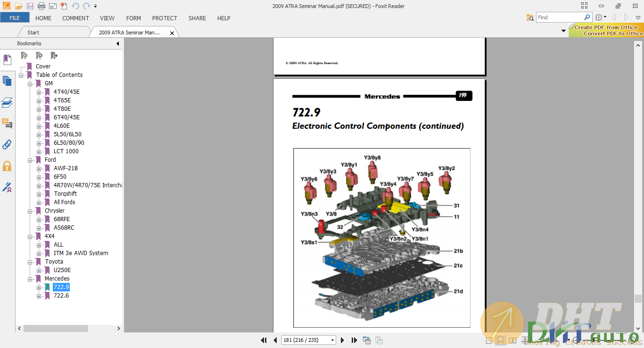Open the Bookmarks panel from the sidebar
The height and width of the screenshot is (348, 644).
click(7, 60)
